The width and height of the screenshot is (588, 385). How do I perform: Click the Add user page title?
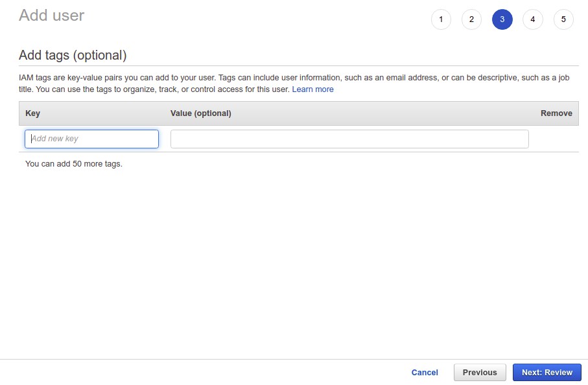51,15
